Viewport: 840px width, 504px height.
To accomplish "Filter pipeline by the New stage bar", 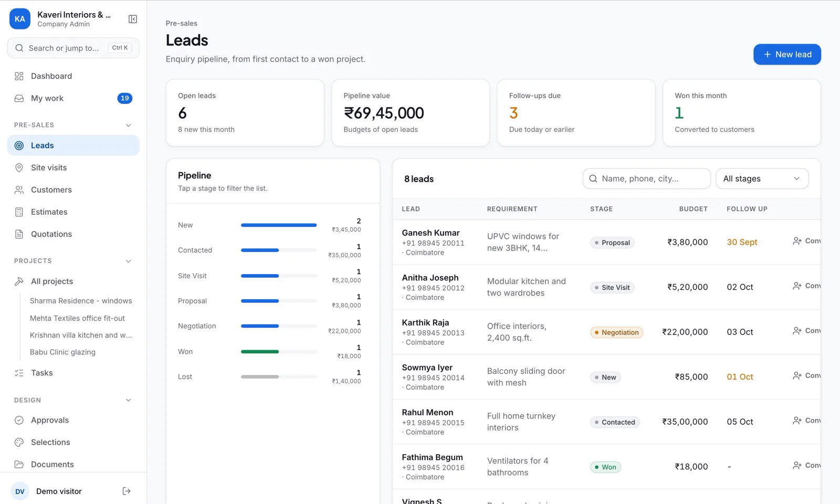I will pyautogui.click(x=279, y=225).
